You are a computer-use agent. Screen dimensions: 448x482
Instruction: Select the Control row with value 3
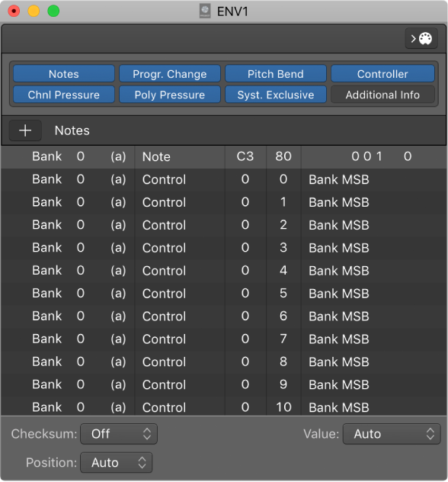(224, 248)
